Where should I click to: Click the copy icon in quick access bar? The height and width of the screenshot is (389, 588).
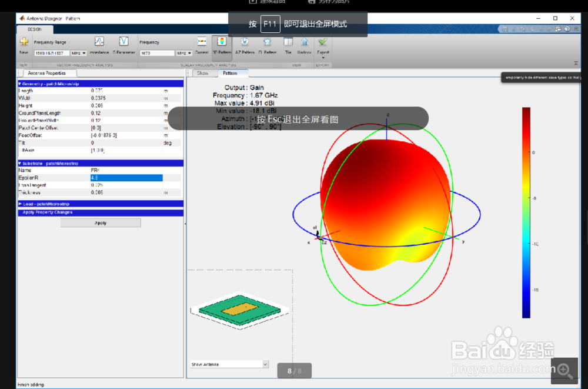click(523, 29)
